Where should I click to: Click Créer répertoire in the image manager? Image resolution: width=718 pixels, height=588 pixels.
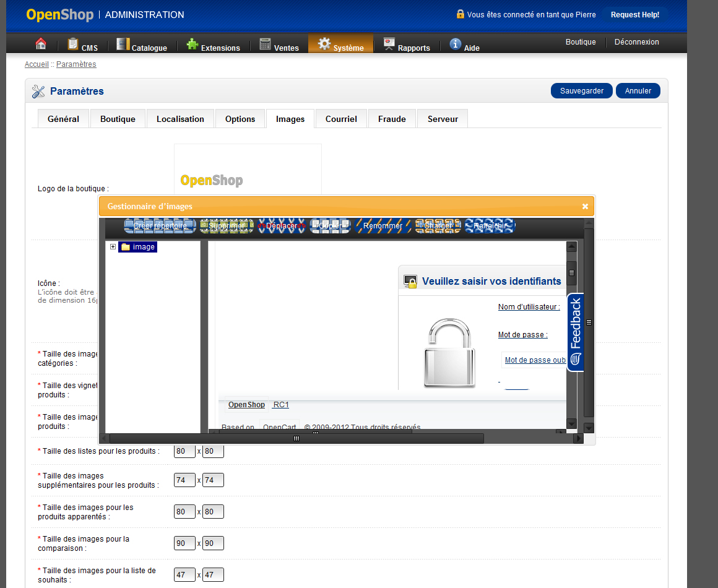[x=160, y=226]
